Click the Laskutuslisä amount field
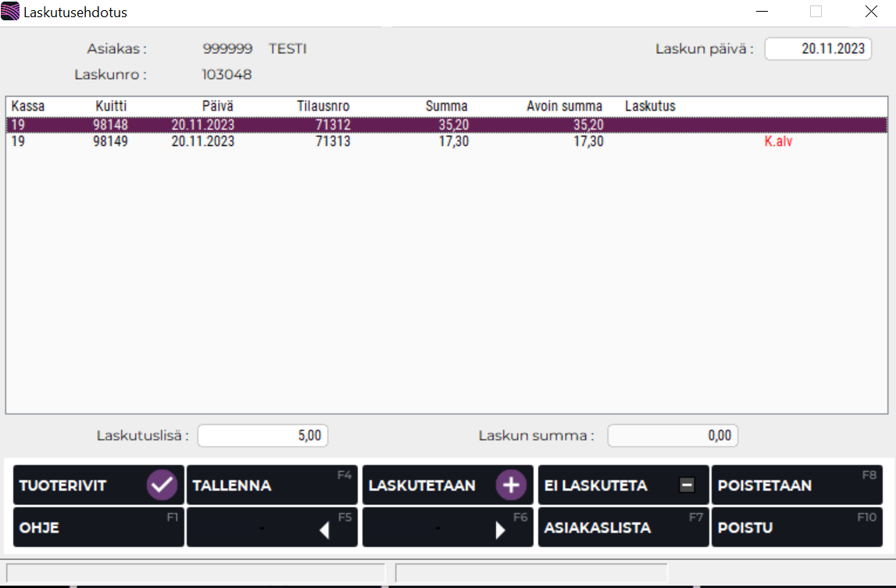896x588 pixels. (x=262, y=436)
